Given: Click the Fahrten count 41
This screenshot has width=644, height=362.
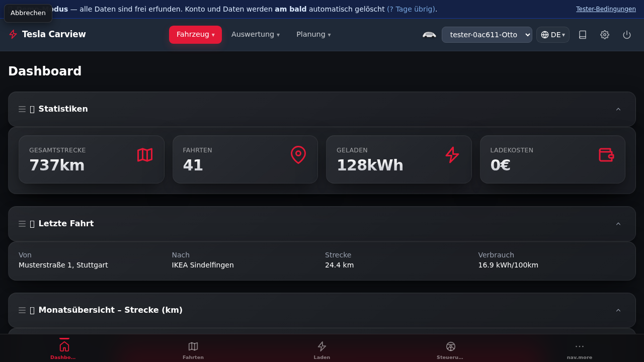Looking at the screenshot, I should (193, 165).
